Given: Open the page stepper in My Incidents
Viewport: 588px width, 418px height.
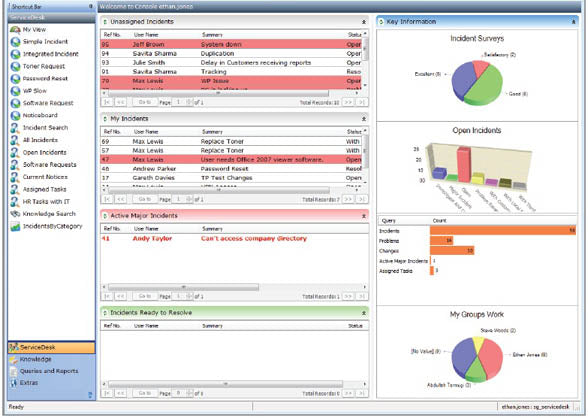Looking at the screenshot, I should [x=189, y=199].
